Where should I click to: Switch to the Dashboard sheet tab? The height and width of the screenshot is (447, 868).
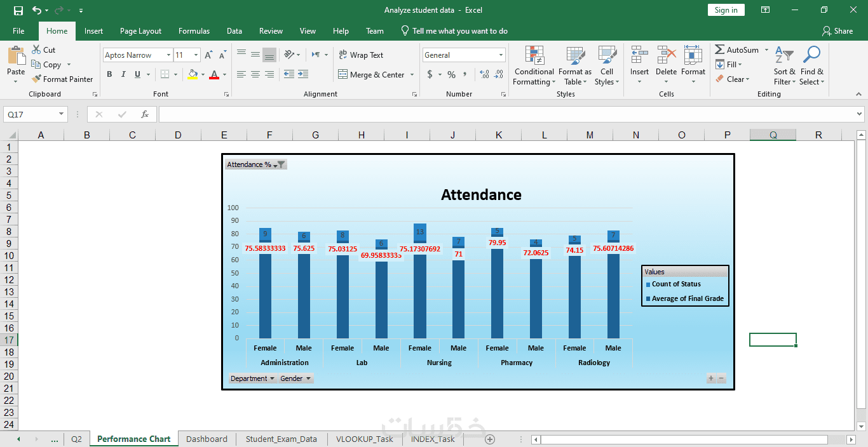207,439
